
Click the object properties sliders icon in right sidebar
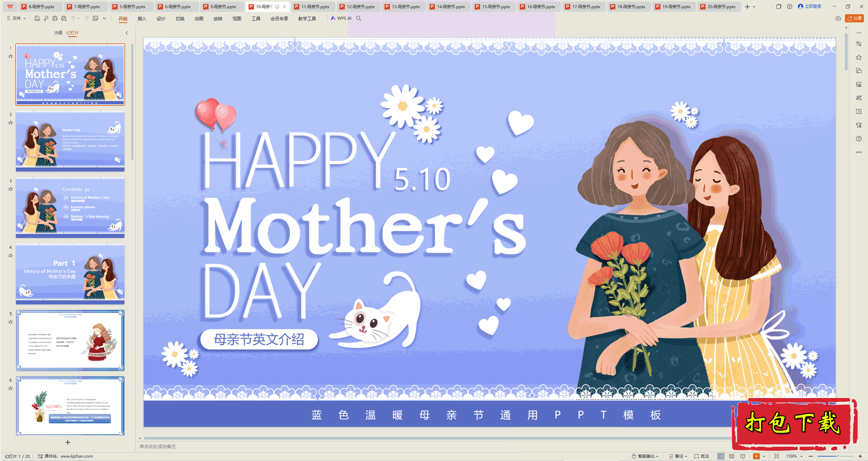[859, 44]
